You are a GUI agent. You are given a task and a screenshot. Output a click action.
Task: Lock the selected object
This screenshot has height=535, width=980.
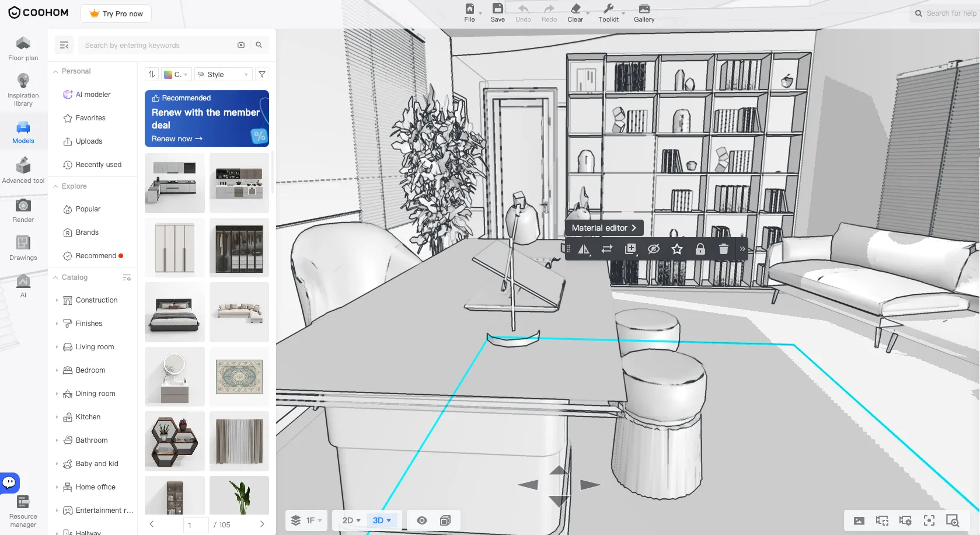(x=700, y=249)
